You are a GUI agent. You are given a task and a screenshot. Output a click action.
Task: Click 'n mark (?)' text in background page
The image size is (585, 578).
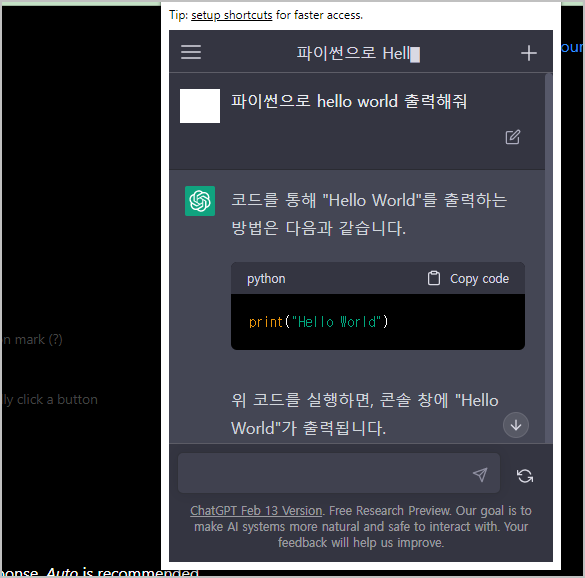(x=33, y=340)
